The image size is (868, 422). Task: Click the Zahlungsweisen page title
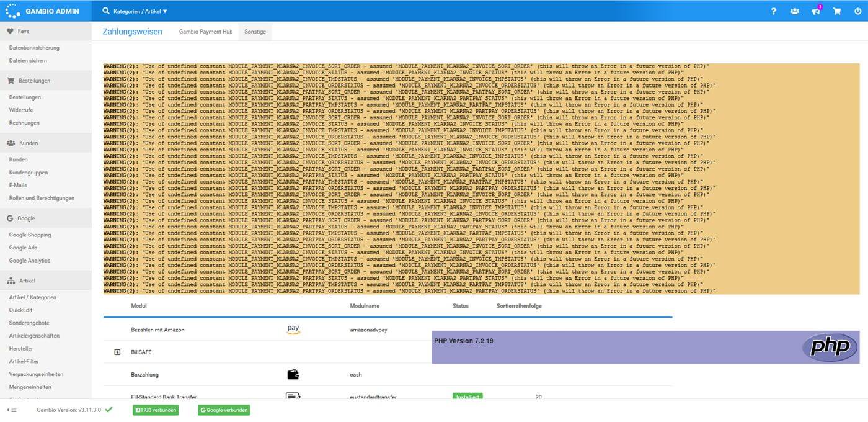[132, 32]
